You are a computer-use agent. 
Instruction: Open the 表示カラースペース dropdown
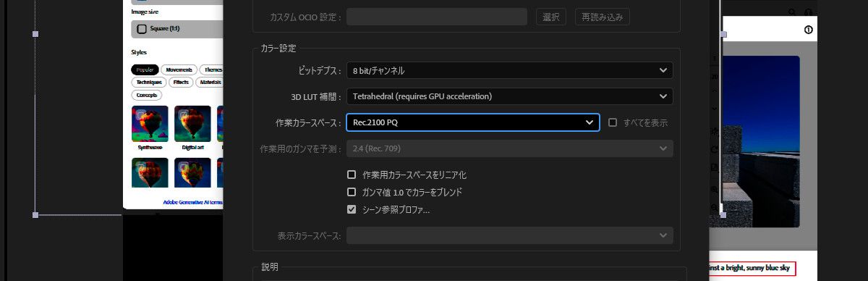pos(509,235)
